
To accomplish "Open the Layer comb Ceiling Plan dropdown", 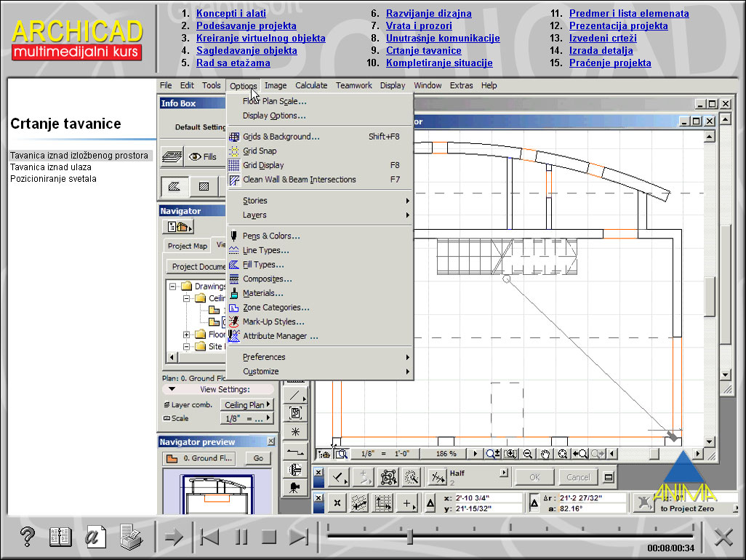I will tap(246, 404).
